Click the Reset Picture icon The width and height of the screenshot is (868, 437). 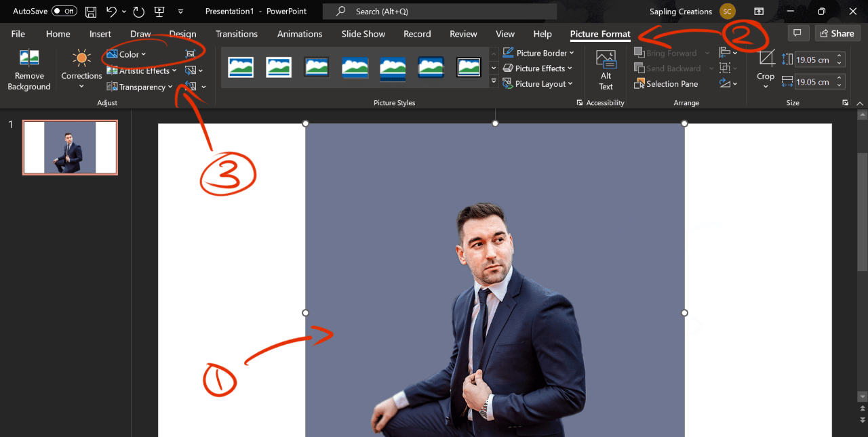click(191, 86)
